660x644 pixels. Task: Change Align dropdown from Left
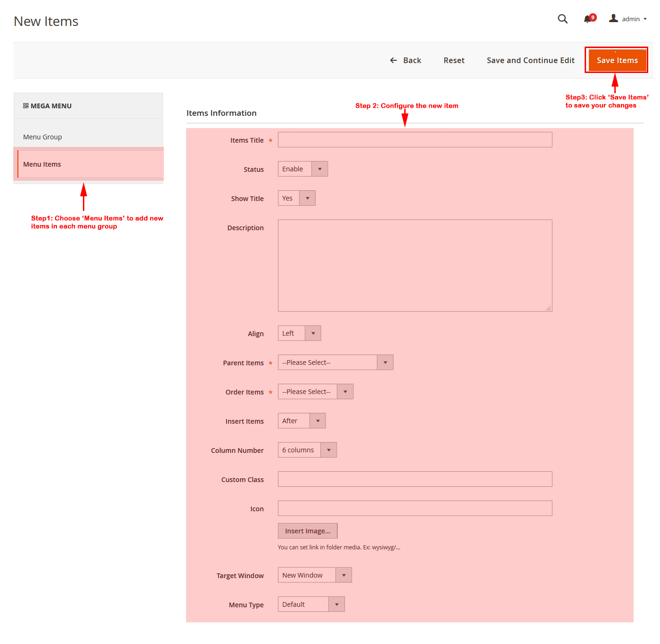tap(299, 333)
